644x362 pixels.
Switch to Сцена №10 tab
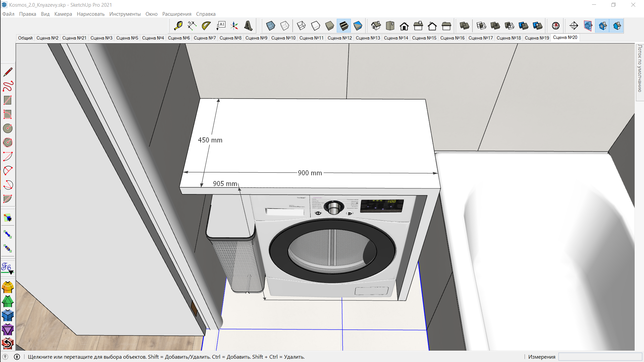pos(283,38)
